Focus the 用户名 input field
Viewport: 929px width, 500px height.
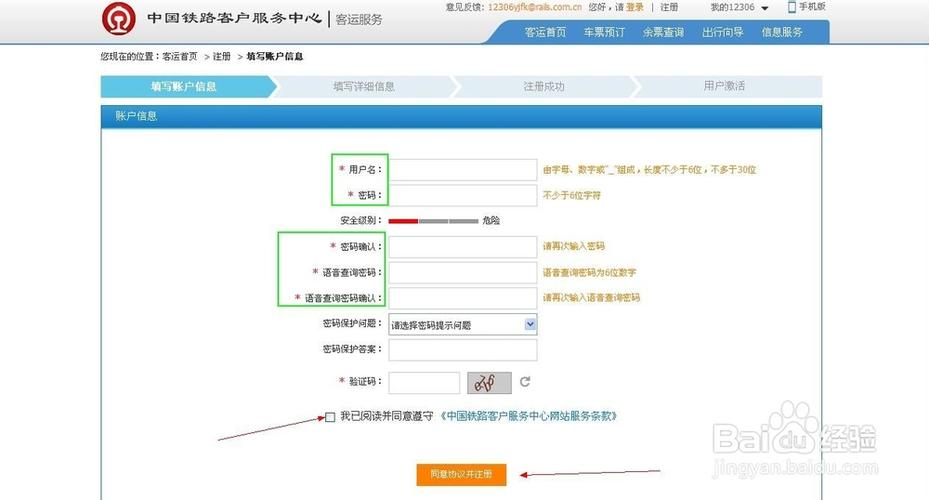(x=463, y=169)
